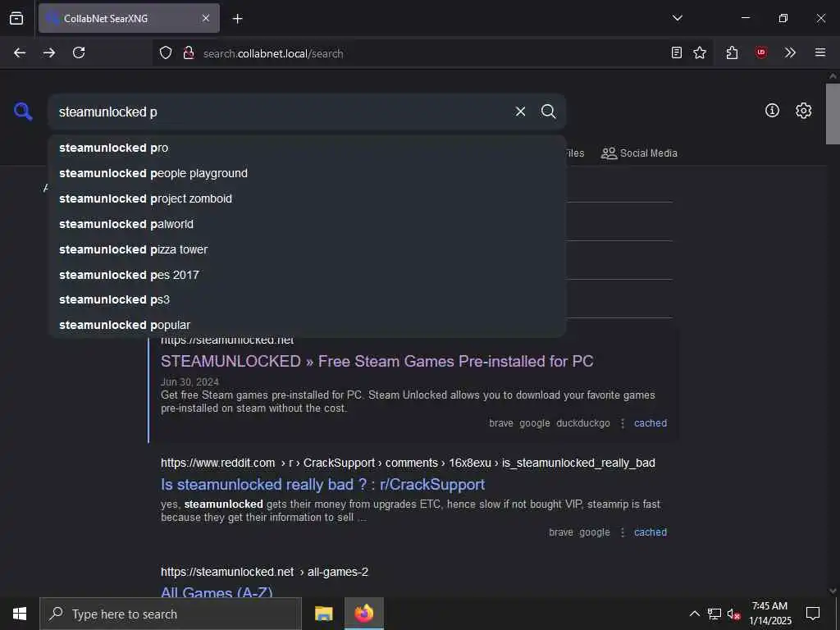Click brave label on STEAMUNLOCKED result
Viewport: 840px width, 630px height.
[501, 423]
